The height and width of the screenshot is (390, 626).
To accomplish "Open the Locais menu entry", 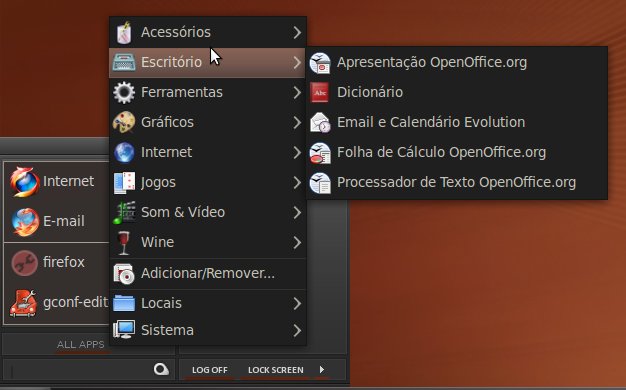I will (208, 303).
